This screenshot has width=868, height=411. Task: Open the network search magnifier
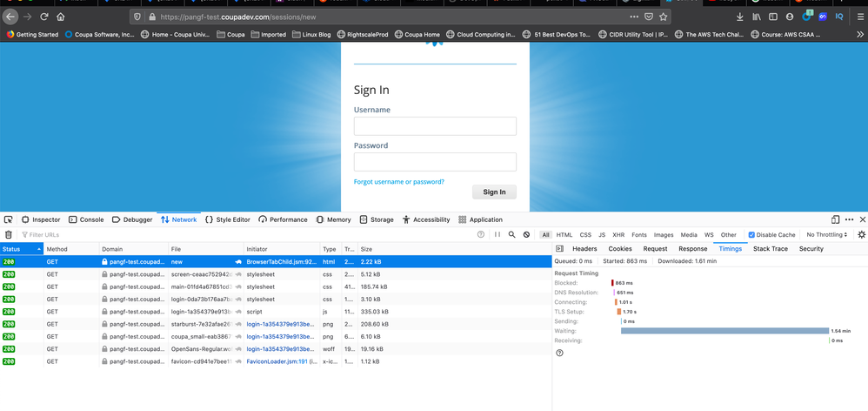coord(512,235)
